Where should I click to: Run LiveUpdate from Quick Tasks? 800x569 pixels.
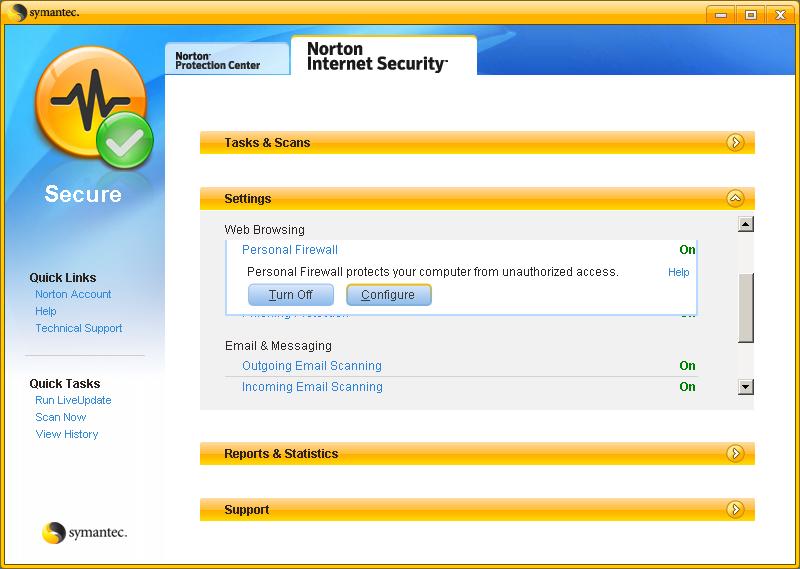click(73, 400)
